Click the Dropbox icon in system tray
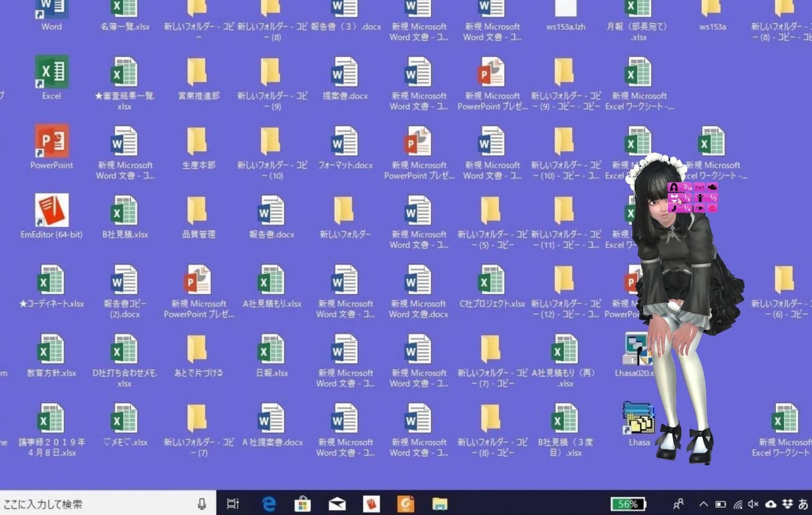The image size is (812, 515). (787, 504)
